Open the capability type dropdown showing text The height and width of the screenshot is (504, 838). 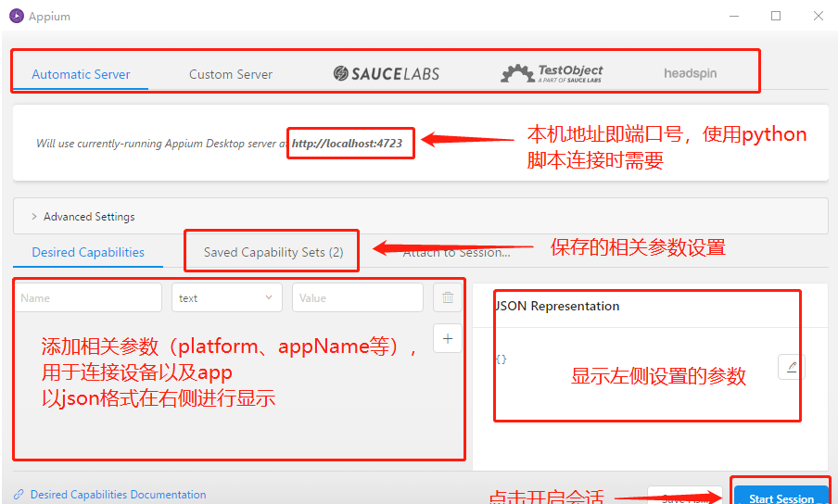pos(226,297)
